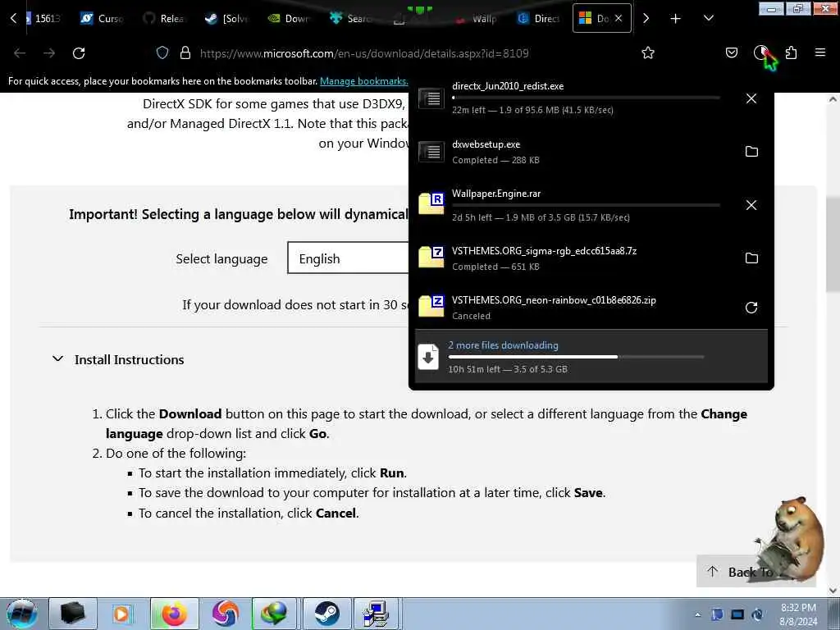Screen dimensions: 840x630
Task: Click the Wallpaper.Engine.rar archive icon
Action: pos(431,203)
